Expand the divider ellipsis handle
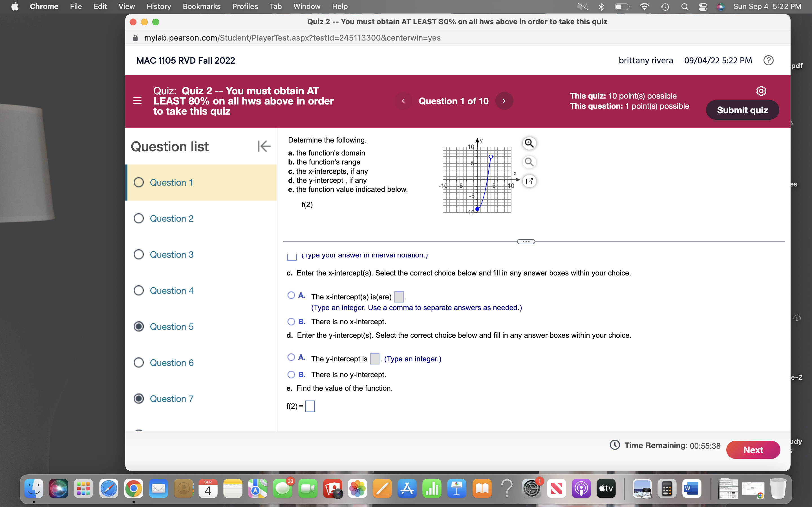Image resolution: width=812 pixels, height=507 pixels. pos(526,242)
